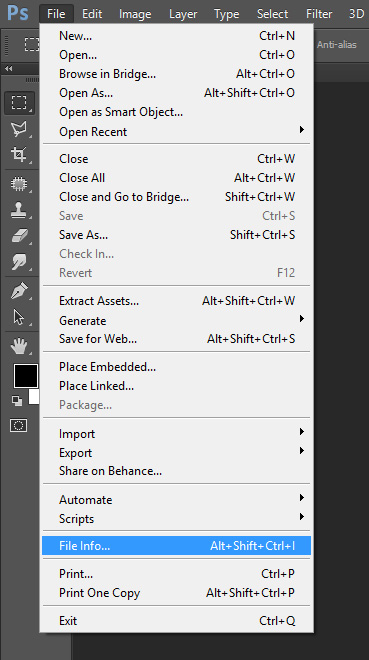This screenshot has height=660, width=369.
Task: Click the default colors icon
Action: click(17, 401)
